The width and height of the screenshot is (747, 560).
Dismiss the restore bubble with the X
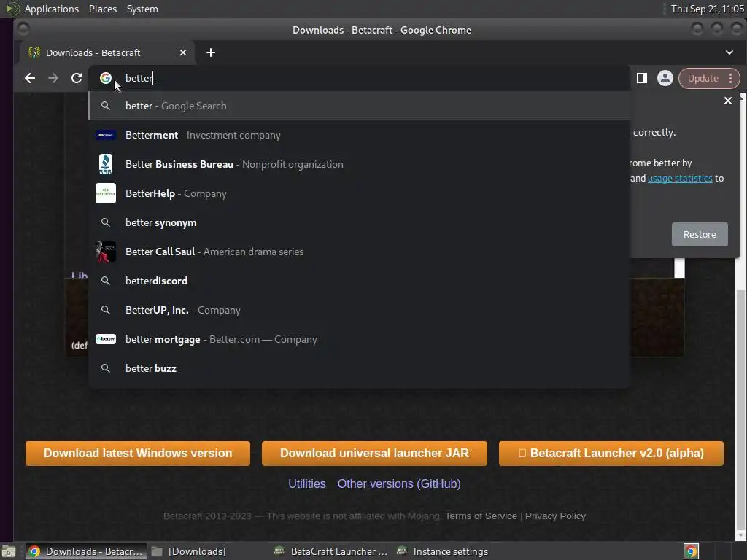pyautogui.click(x=727, y=101)
